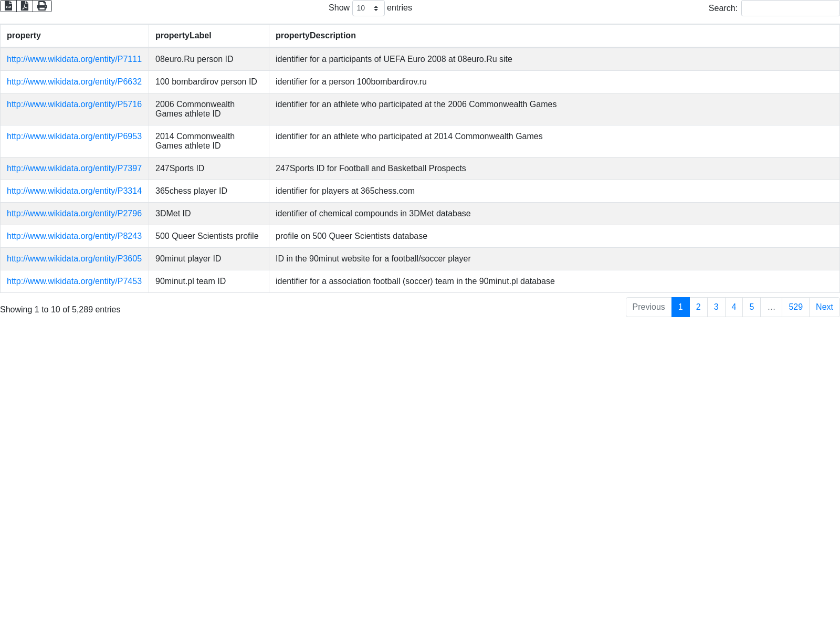The height and width of the screenshot is (630, 840).
Task: Sort by propertyLabel column header
Action: pos(183,36)
